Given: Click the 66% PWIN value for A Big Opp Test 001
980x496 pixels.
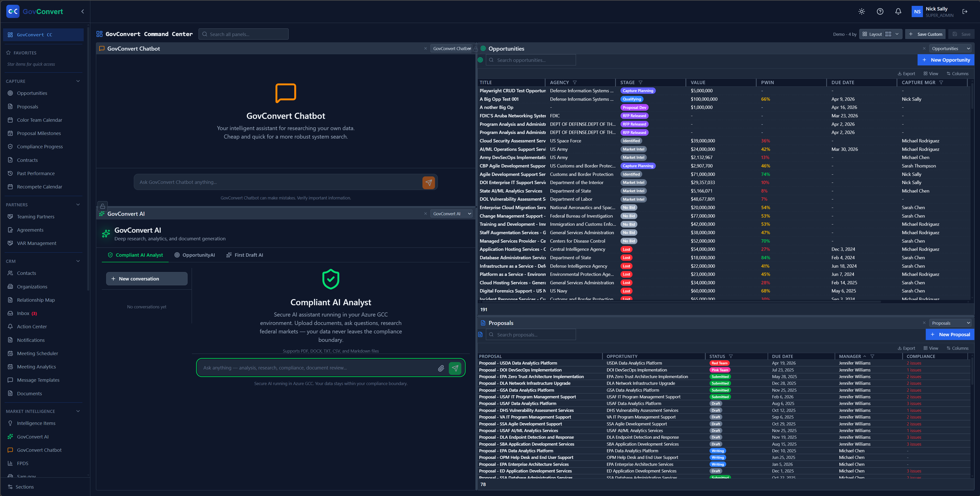Looking at the screenshot, I should pos(765,99).
